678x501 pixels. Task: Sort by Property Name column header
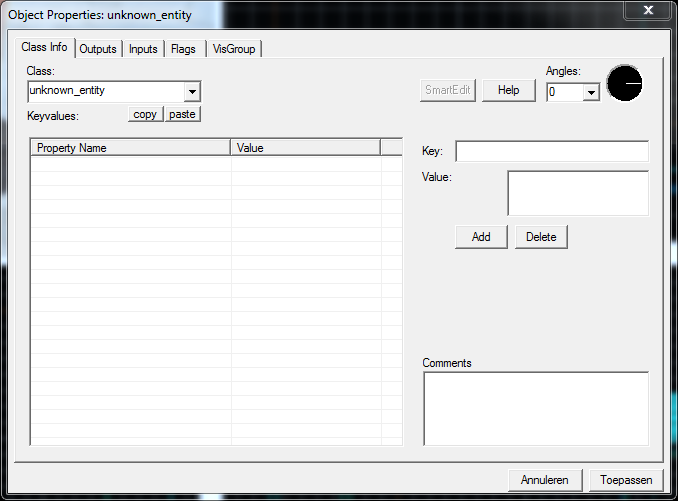coord(130,148)
